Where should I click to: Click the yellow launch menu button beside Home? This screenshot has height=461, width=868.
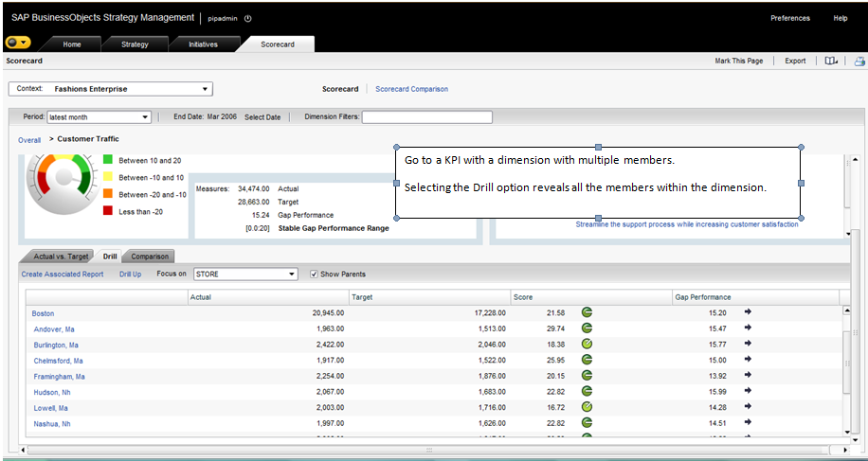tap(18, 43)
